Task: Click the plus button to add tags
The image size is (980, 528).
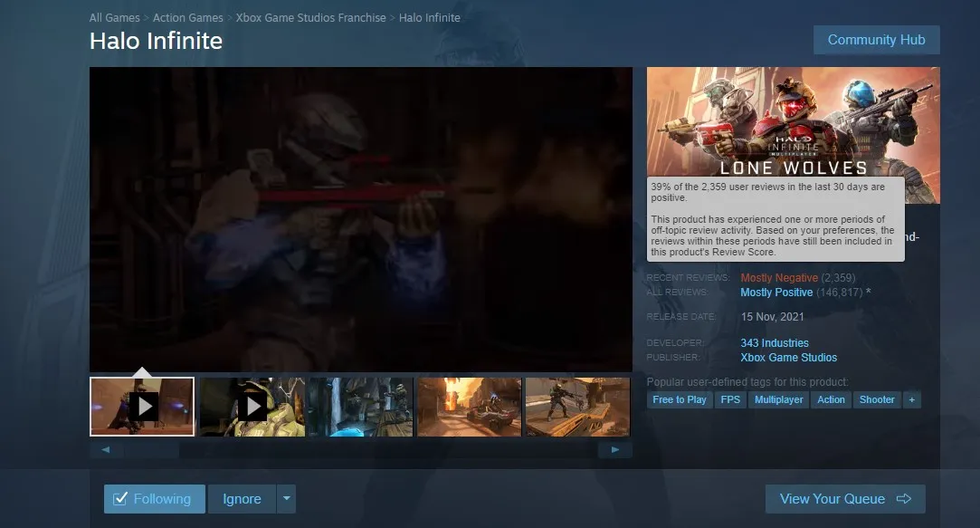Action: [912, 399]
